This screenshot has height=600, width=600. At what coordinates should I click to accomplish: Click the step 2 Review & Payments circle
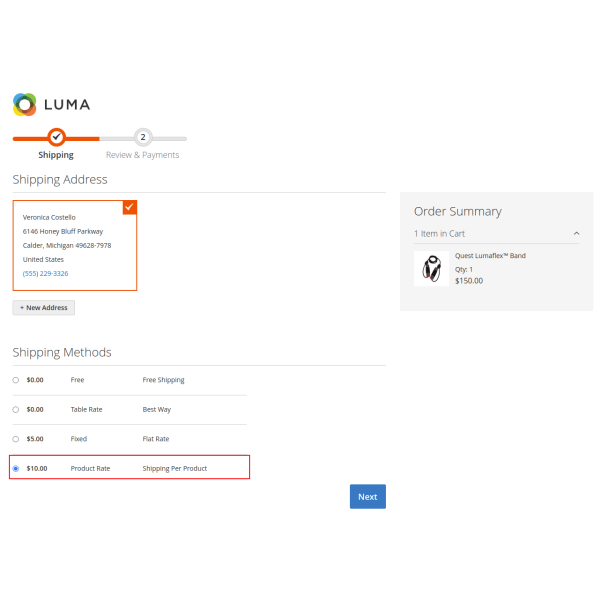(x=143, y=137)
